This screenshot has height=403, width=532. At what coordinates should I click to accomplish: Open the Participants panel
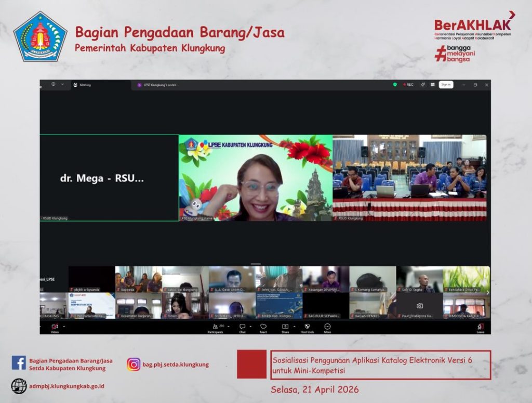pos(215,327)
